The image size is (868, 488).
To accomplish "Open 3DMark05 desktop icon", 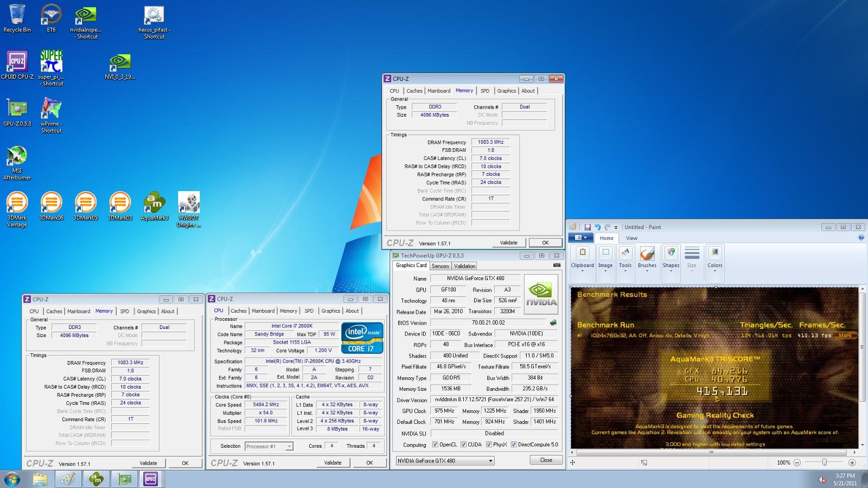I will (x=85, y=206).
